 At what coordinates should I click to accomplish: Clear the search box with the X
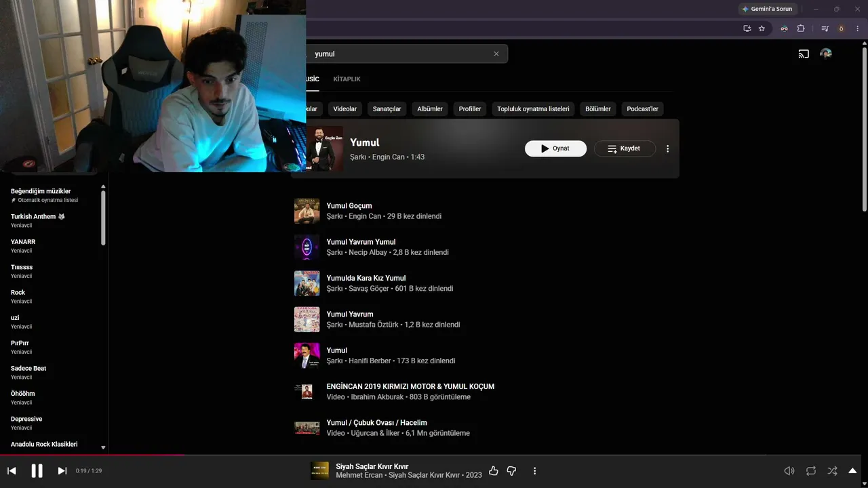coord(496,54)
